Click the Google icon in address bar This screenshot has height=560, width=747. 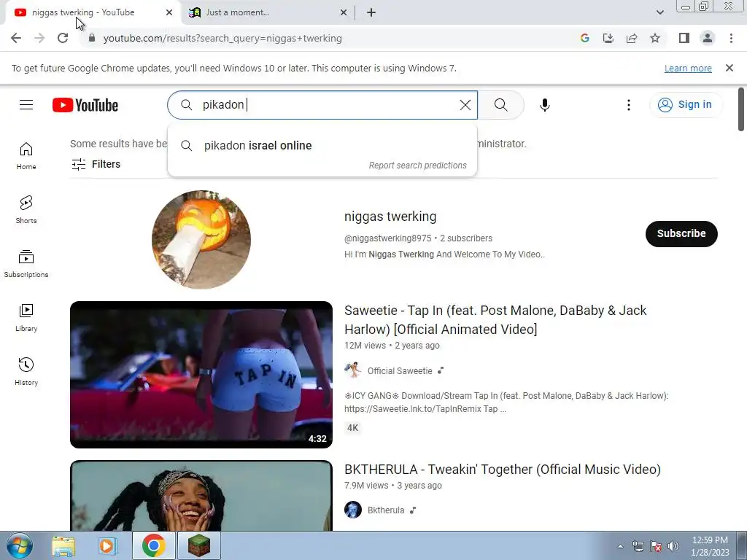coord(584,38)
